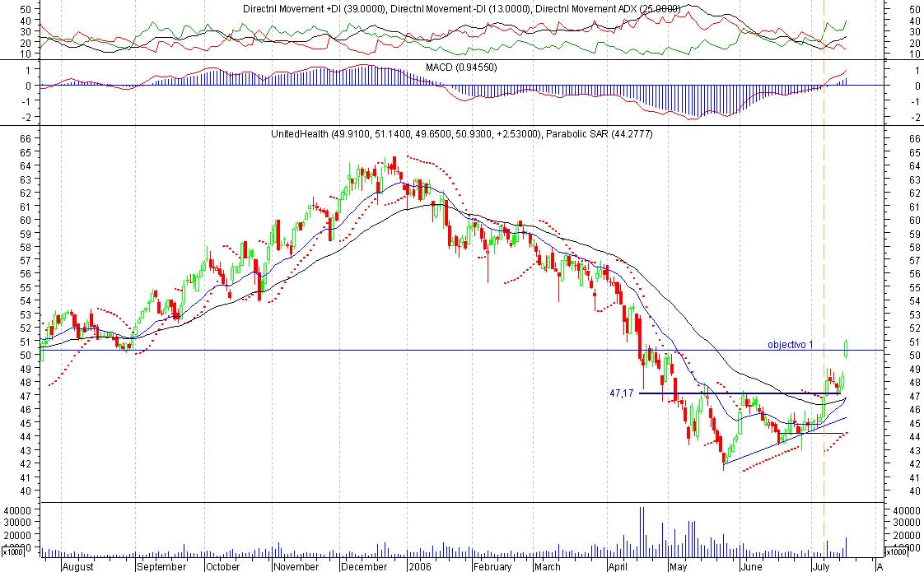Viewport: 924px width, 572px height.
Task: Click the October month label
Action: (222, 567)
